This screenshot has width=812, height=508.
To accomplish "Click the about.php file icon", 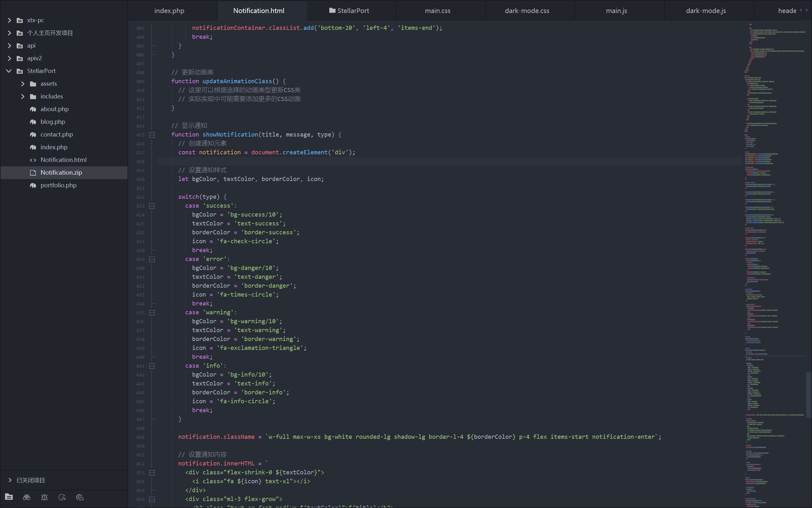I will pyautogui.click(x=33, y=109).
